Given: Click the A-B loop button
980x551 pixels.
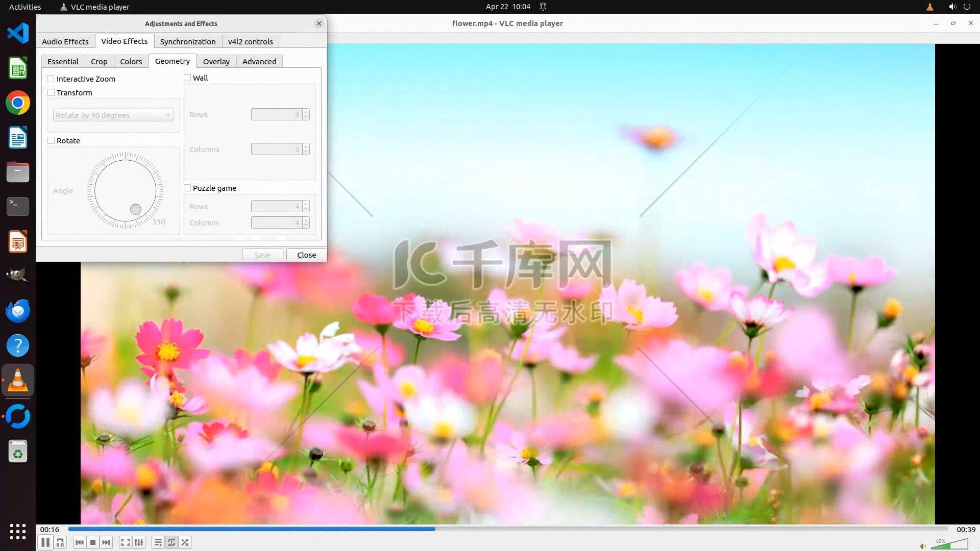Looking at the screenshot, I should tap(60, 542).
